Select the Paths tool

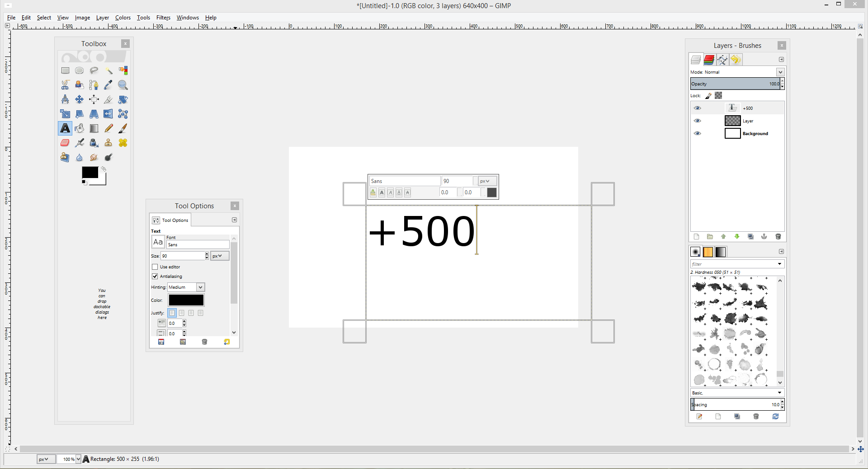coord(94,85)
